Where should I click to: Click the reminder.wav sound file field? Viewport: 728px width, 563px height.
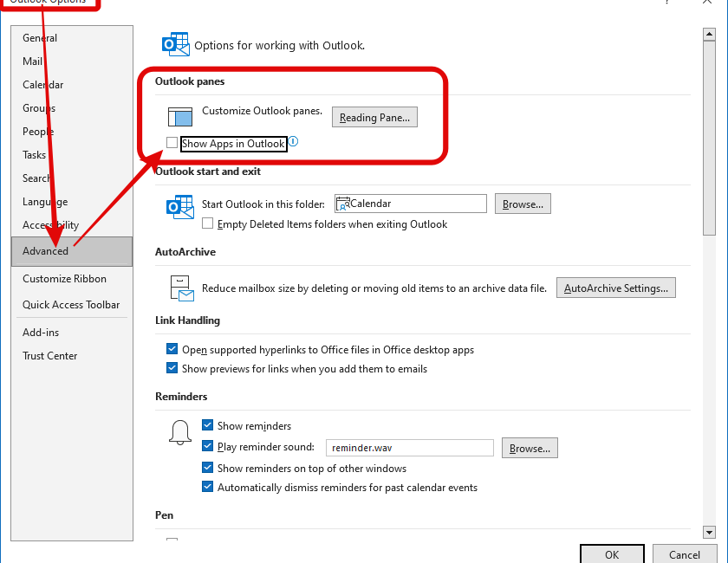pos(409,448)
